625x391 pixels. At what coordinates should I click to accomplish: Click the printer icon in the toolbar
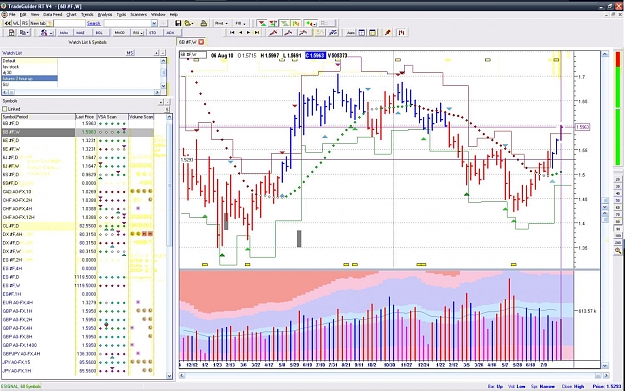(x=203, y=23)
